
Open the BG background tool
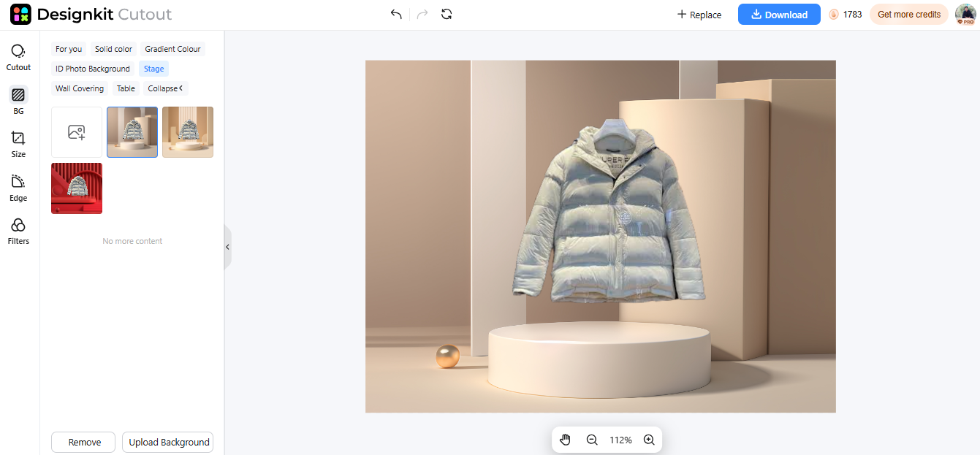[x=18, y=101]
